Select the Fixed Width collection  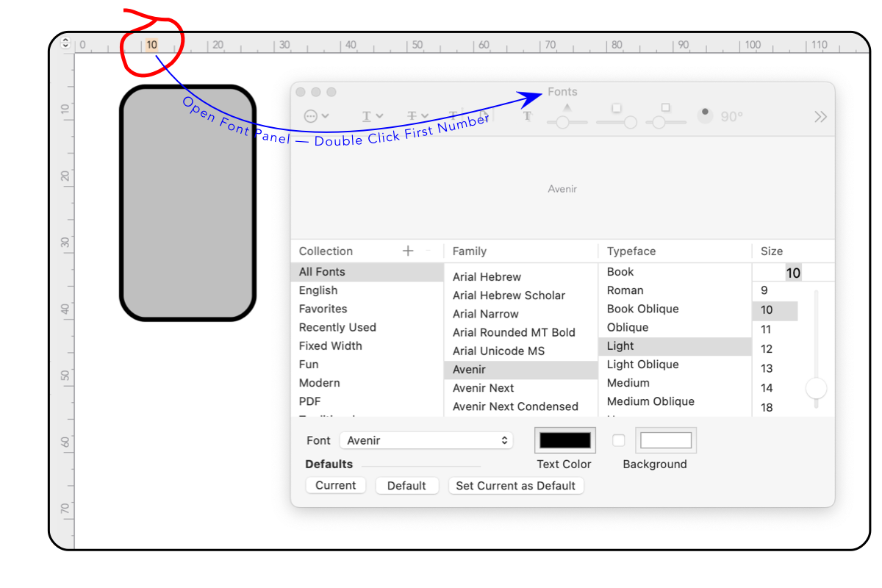click(367, 345)
